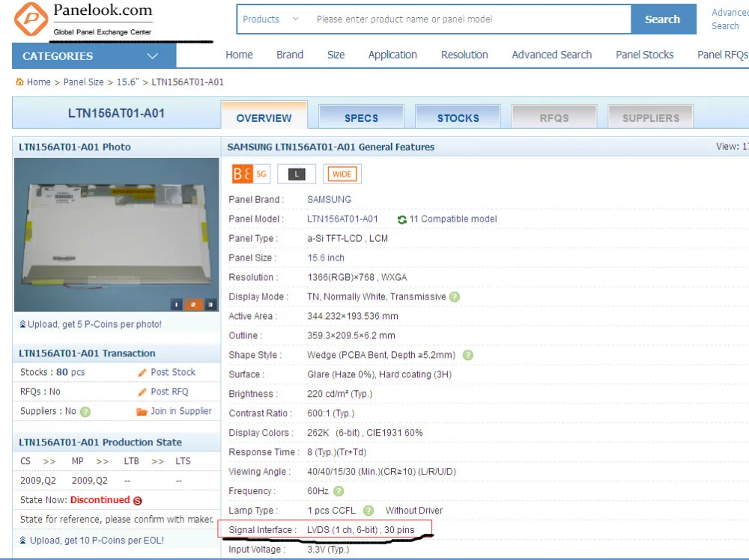Click the blue Search button
749x560 pixels.
(x=663, y=19)
